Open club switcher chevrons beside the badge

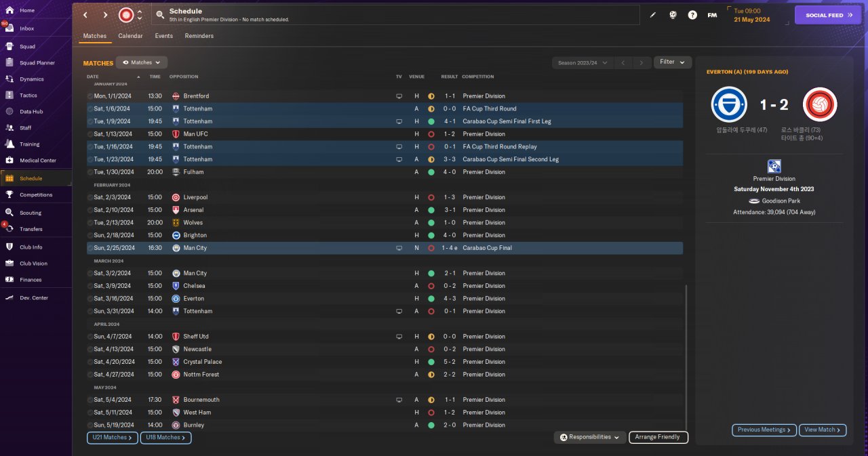pyautogui.click(x=140, y=15)
